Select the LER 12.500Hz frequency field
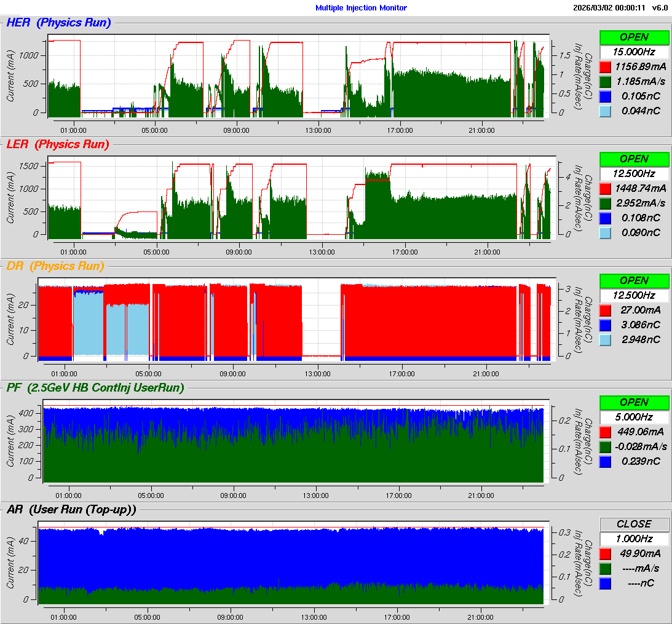The image size is (672, 624). (x=634, y=173)
